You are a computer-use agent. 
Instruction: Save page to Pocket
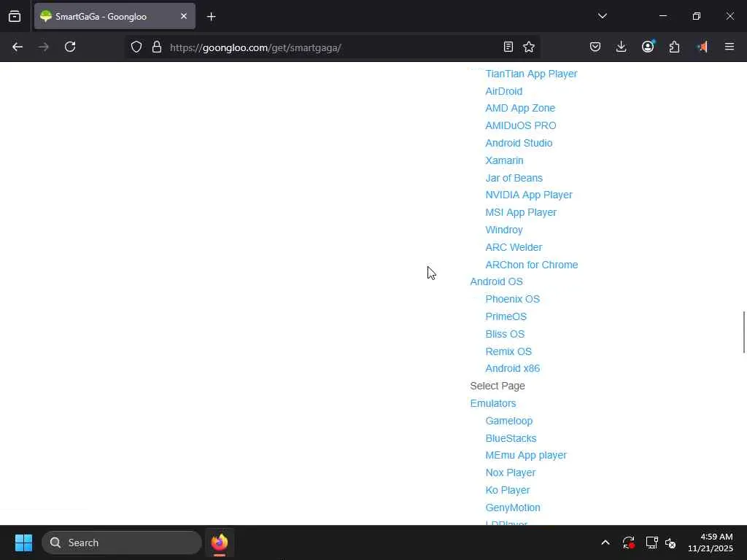click(x=595, y=47)
